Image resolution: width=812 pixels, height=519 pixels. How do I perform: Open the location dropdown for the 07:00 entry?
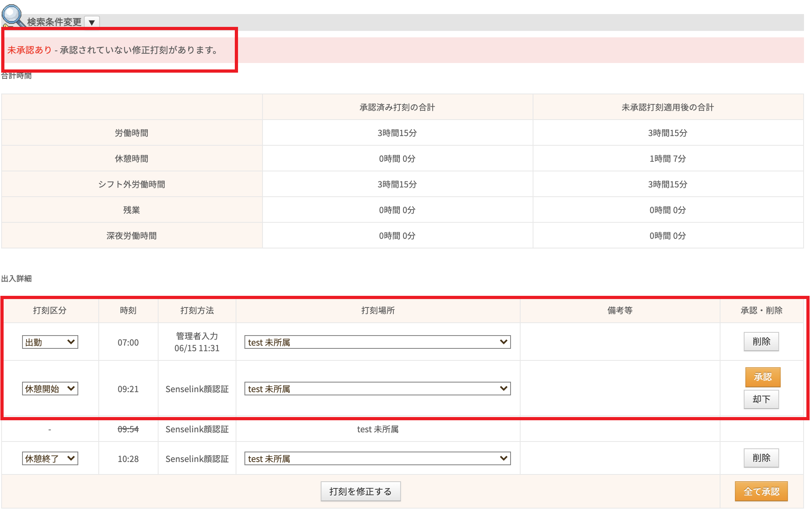pos(377,342)
